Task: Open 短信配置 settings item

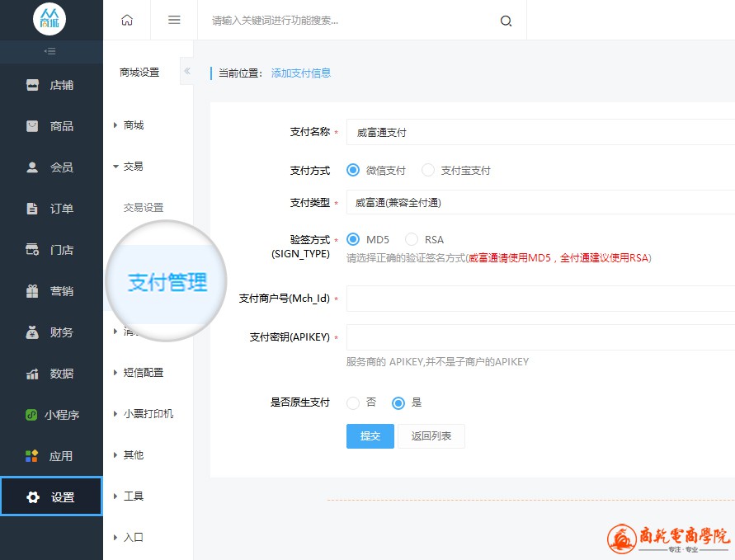Action: coord(144,373)
